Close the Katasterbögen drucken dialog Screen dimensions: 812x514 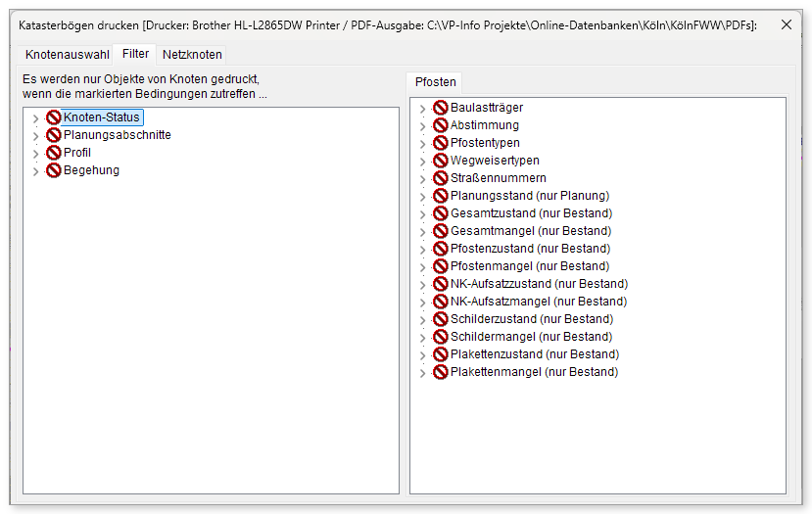(x=787, y=24)
